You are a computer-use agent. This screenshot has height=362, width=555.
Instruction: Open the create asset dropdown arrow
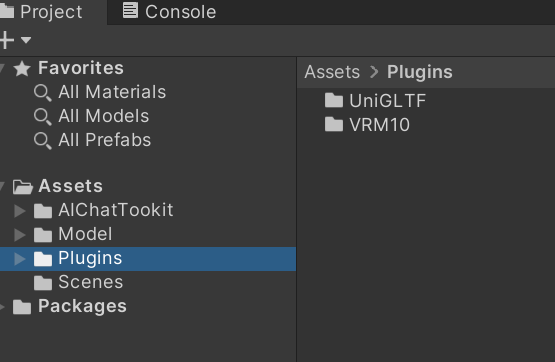pos(26,40)
